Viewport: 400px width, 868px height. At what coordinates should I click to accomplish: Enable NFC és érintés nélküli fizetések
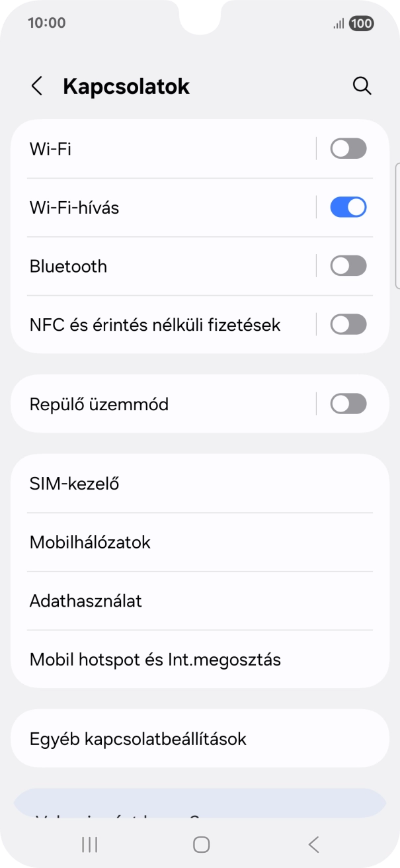pyautogui.click(x=348, y=324)
